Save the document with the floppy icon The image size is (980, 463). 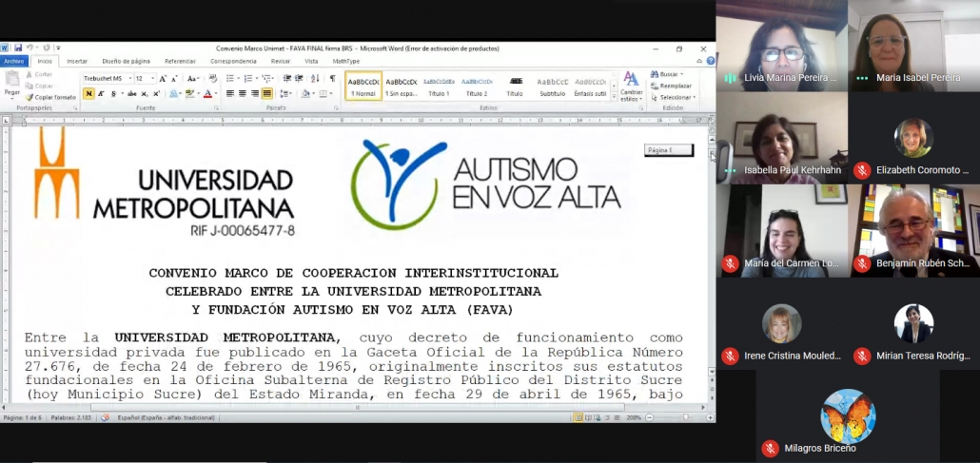tap(17, 48)
